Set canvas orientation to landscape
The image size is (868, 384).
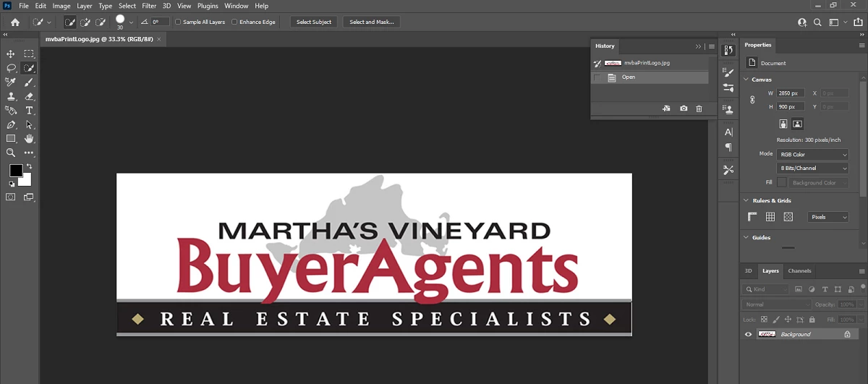tap(797, 124)
